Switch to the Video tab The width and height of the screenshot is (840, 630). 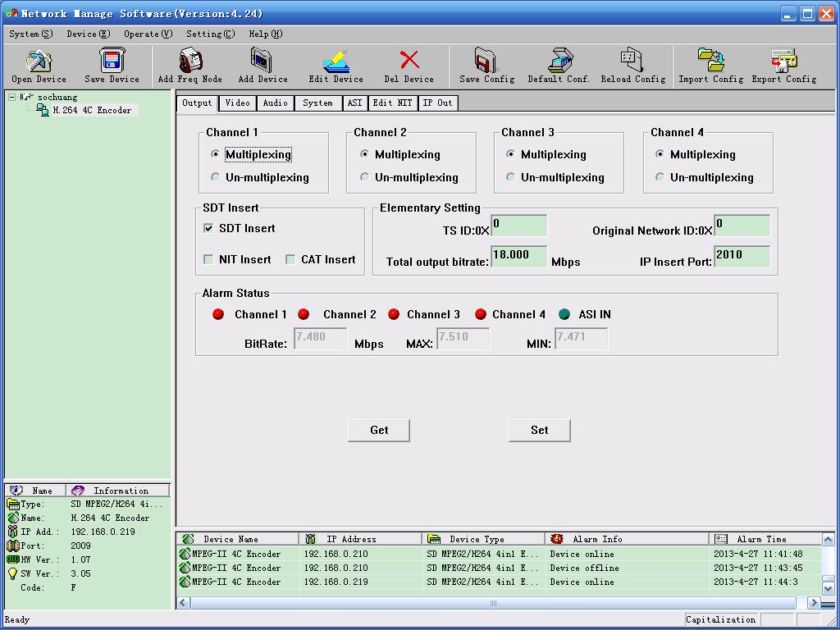coord(237,103)
